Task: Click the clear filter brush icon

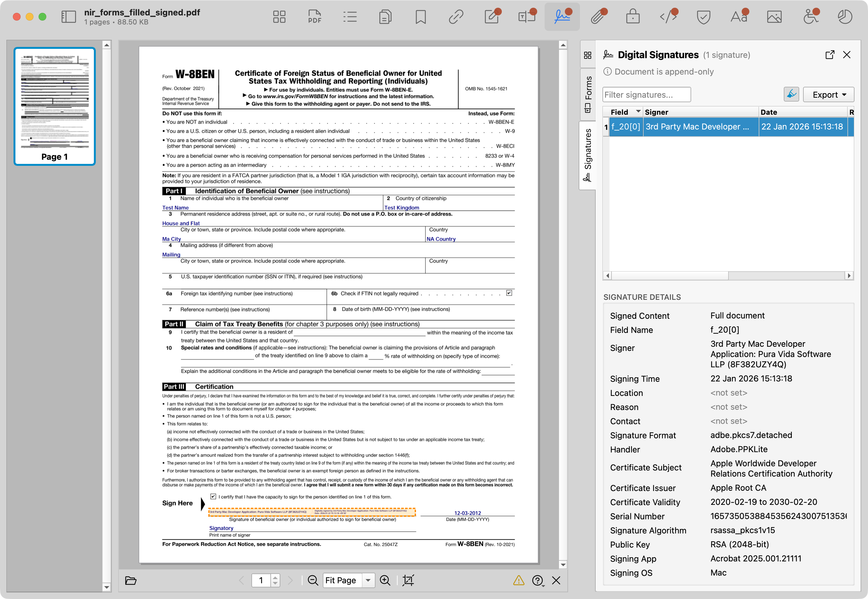Action: 791,94
